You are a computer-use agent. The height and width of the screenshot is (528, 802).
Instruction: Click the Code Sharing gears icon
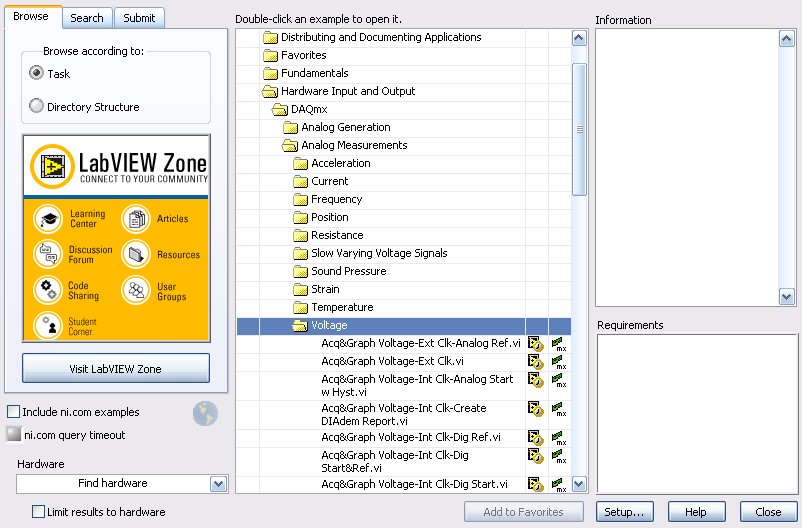point(48,290)
